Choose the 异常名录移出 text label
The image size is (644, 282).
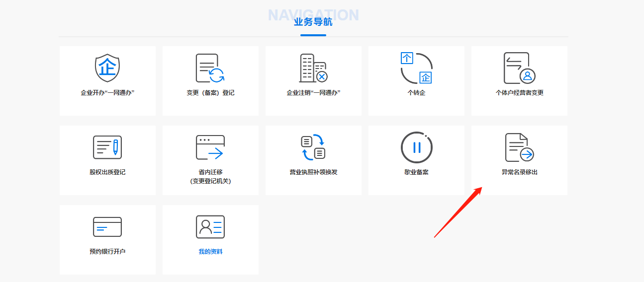[x=519, y=172]
